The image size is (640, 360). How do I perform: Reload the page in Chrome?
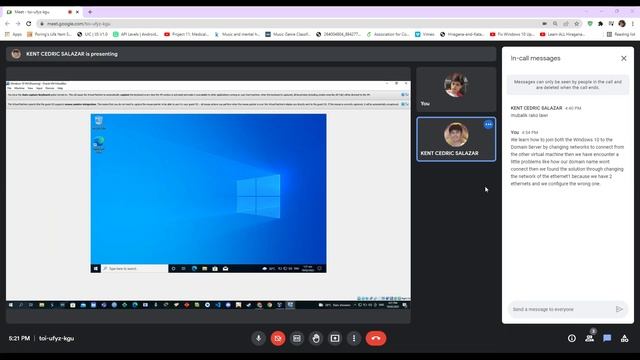coord(29,24)
